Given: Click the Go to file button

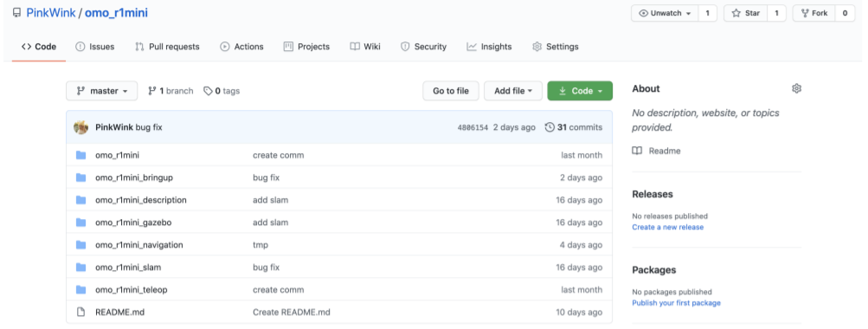Looking at the screenshot, I should tap(451, 91).
